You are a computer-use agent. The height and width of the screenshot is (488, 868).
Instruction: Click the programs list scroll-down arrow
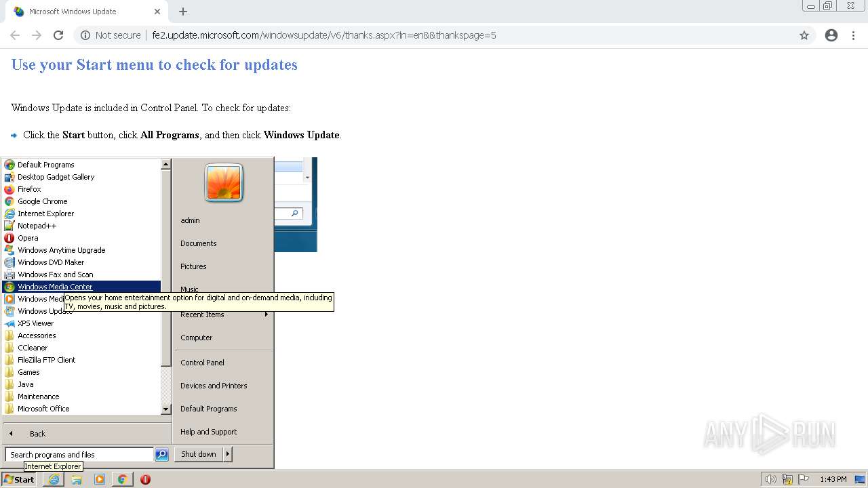click(166, 409)
